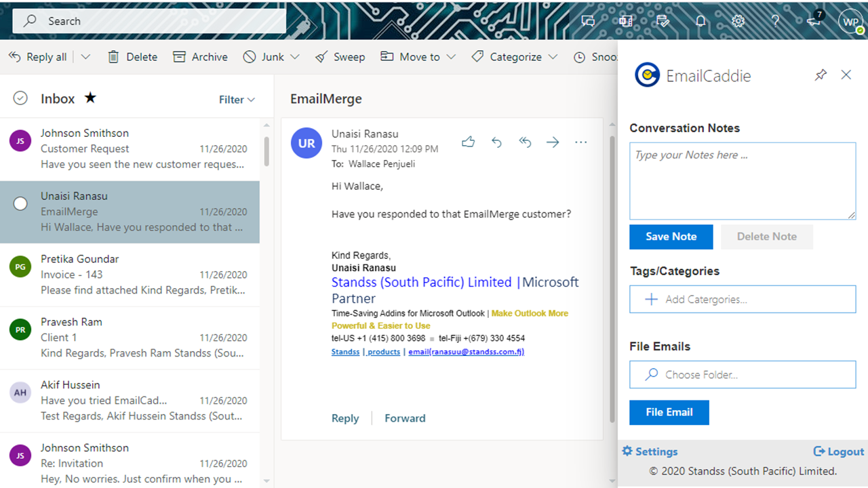868x488 pixels.
Task: Click Add Catergories field
Action: [743, 299]
